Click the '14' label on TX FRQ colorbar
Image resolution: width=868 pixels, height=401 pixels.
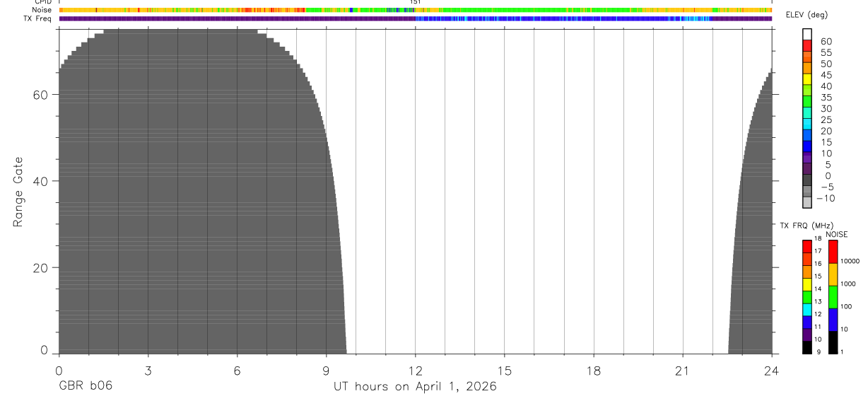pos(818,289)
